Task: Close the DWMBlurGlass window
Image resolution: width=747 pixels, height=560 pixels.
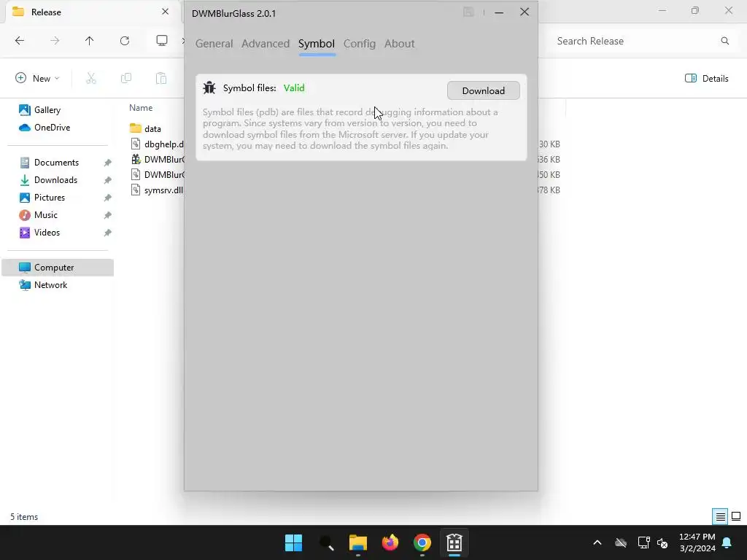Action: tap(525, 12)
